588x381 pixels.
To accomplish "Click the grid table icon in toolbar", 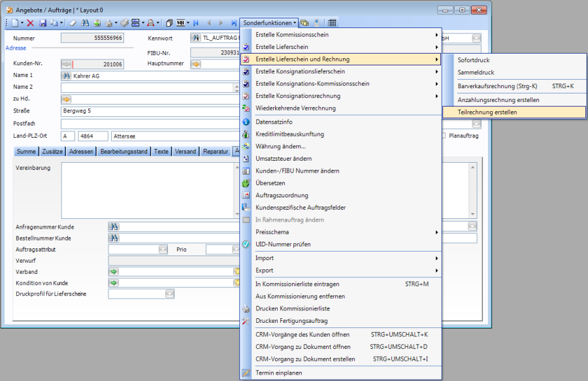I will pyautogui.click(x=332, y=23).
